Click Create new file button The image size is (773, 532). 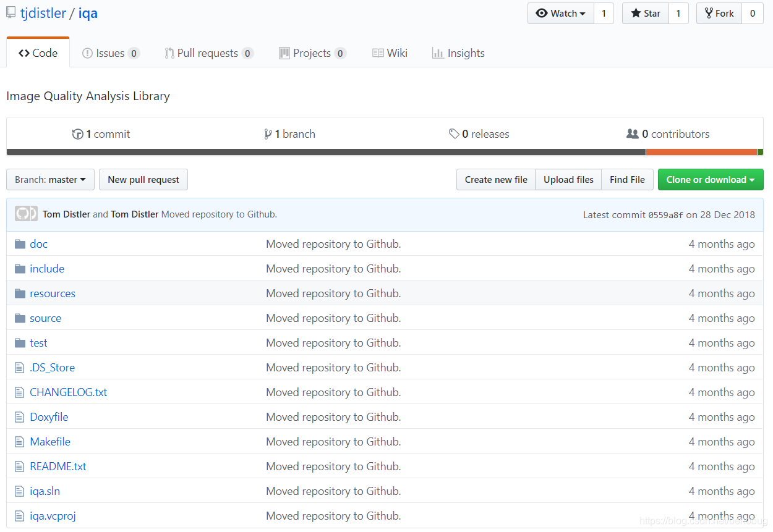click(496, 180)
